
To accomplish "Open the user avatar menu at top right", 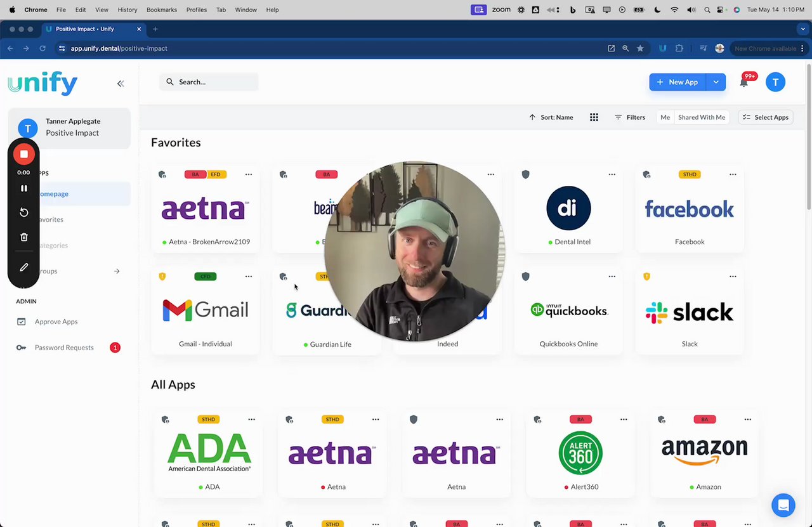I will coord(775,82).
